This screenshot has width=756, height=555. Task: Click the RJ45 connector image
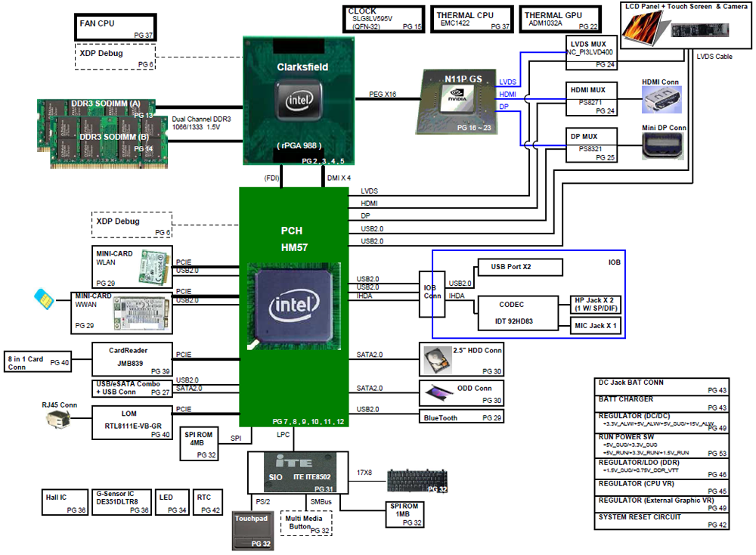click(59, 420)
